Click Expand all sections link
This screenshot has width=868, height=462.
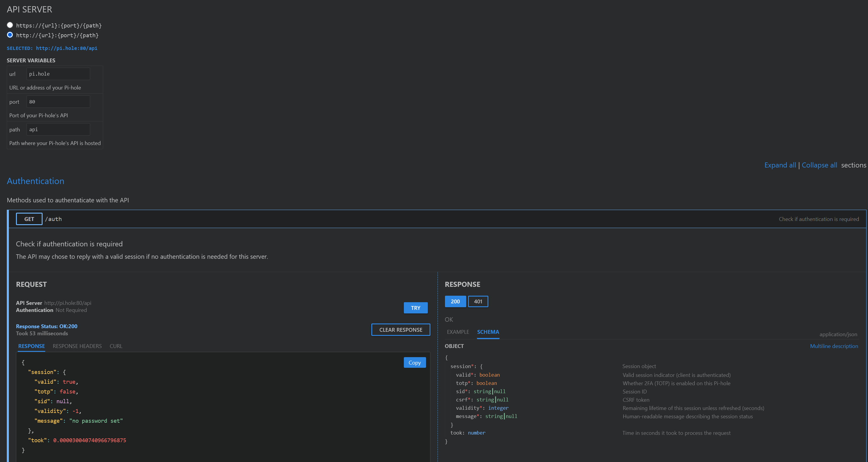[780, 165]
